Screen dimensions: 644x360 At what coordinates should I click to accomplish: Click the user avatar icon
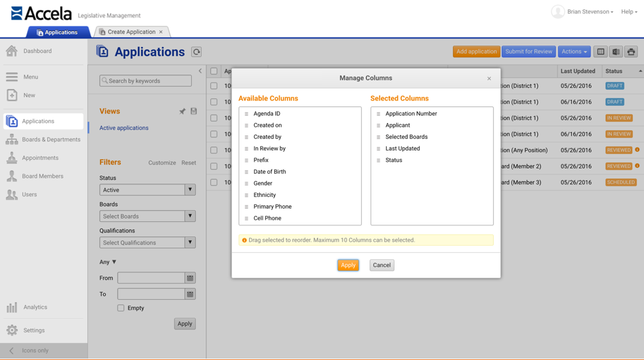click(558, 11)
